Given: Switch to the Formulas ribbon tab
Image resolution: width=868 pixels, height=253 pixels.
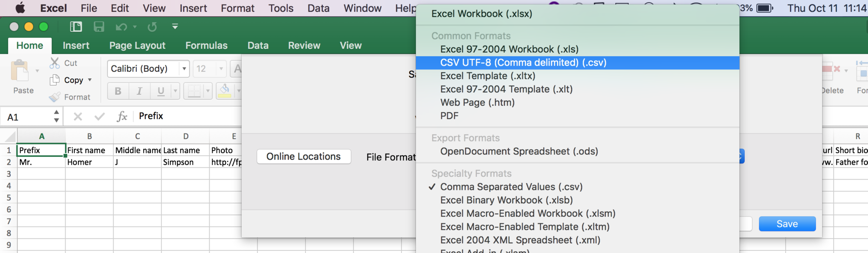Looking at the screenshot, I should (x=206, y=45).
